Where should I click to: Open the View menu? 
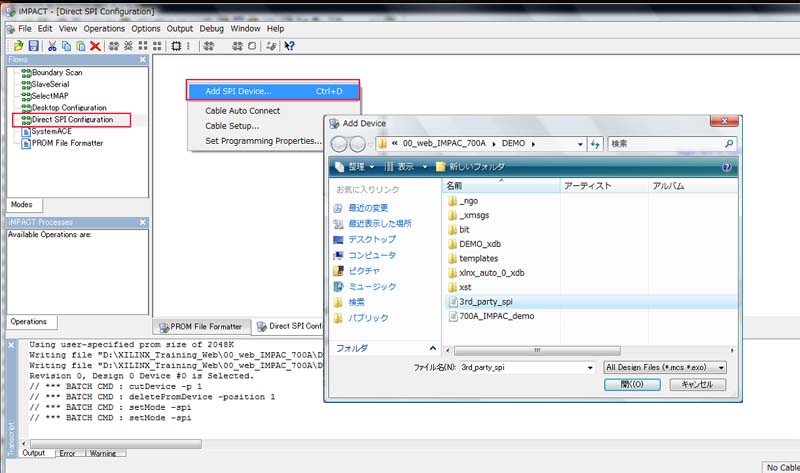[68, 29]
